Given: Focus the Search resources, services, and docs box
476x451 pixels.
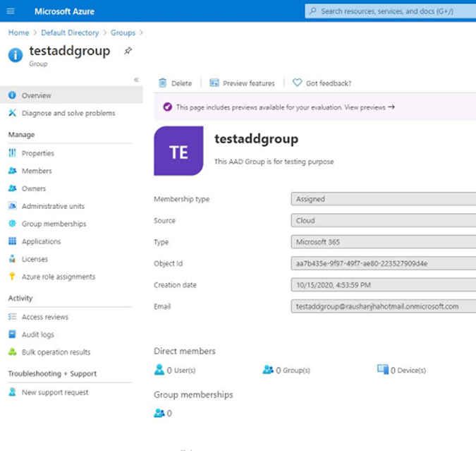Looking at the screenshot, I should 391,11.
